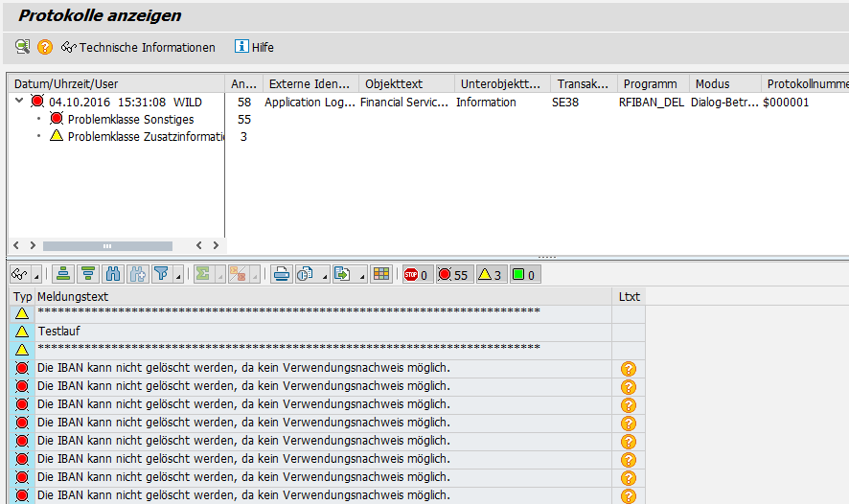
Task: Click the sort descending toolbar icon
Action: click(87, 274)
